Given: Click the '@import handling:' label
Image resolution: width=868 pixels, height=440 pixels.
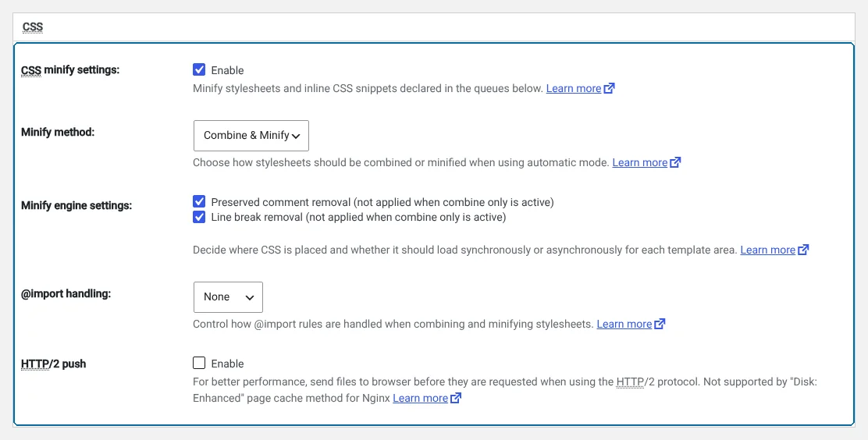Looking at the screenshot, I should [x=66, y=294].
